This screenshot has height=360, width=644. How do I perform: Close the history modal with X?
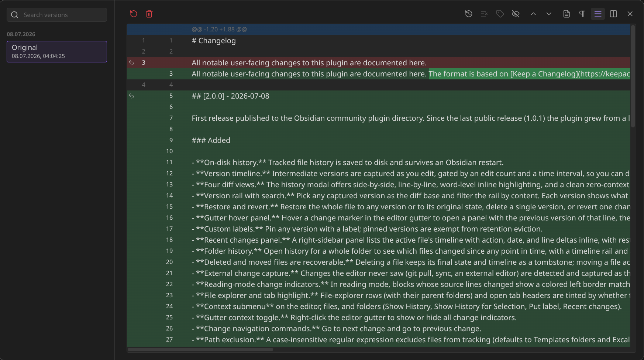pos(630,14)
